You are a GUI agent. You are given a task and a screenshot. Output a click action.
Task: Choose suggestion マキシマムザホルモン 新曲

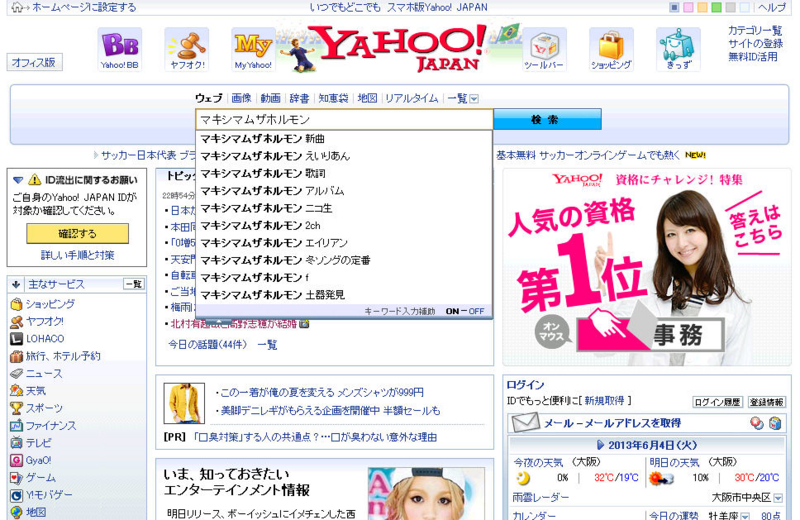pos(344,139)
